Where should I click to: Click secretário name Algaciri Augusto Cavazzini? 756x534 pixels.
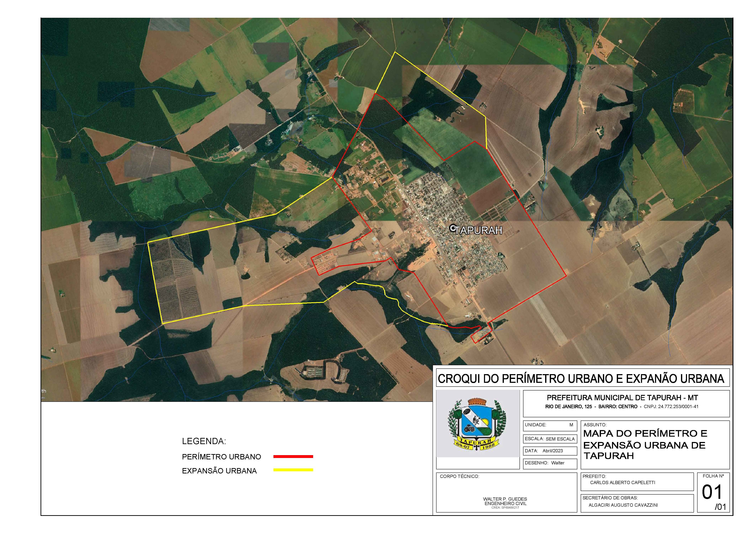623,505
